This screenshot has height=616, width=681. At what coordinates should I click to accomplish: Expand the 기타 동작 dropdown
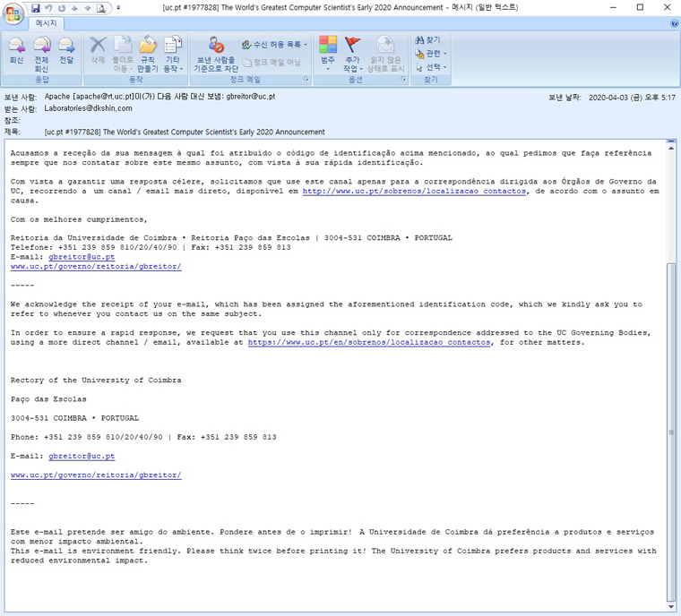(172, 54)
